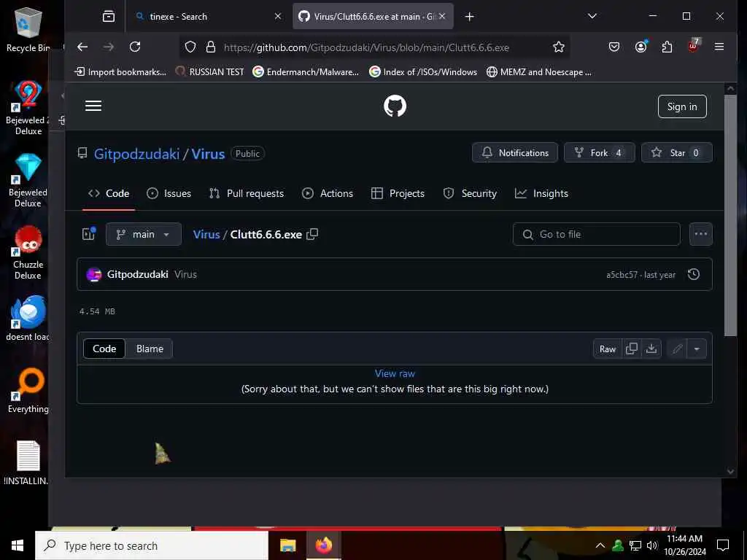Image resolution: width=747 pixels, height=560 pixels.
Task: Open the Pocket save icon in toolbar
Action: pos(614,47)
